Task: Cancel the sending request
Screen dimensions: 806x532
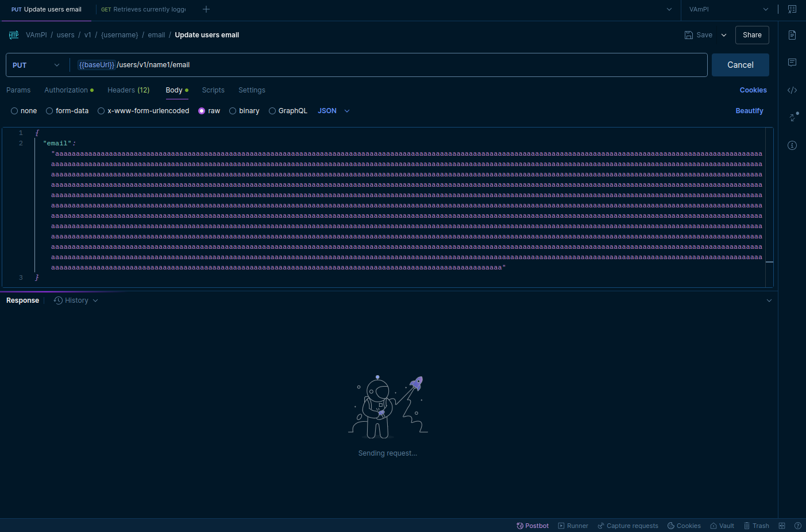Action: coord(740,65)
